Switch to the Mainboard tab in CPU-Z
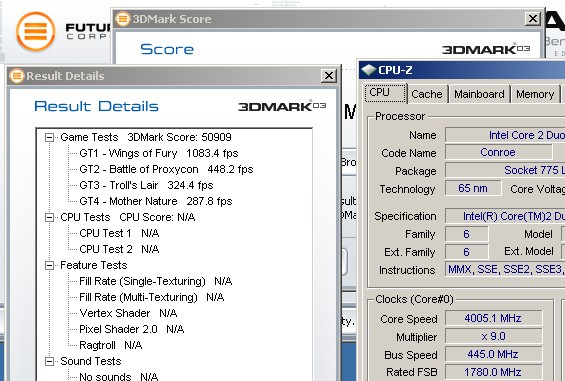The width and height of the screenshot is (565, 381). point(479,94)
